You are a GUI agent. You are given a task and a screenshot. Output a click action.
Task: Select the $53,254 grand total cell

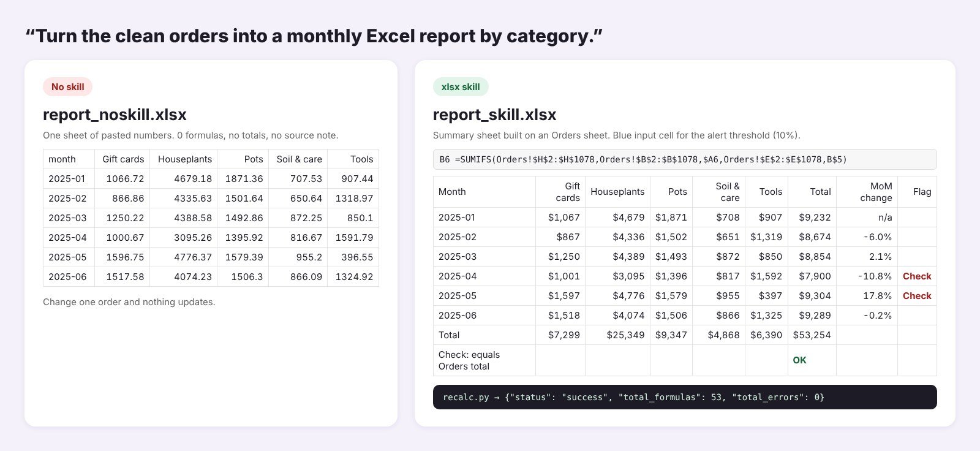tap(812, 335)
